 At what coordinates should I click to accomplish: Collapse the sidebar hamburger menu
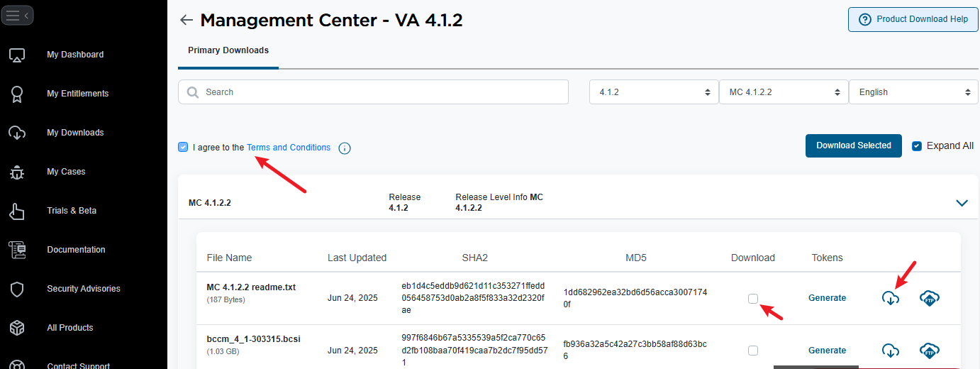[17, 15]
